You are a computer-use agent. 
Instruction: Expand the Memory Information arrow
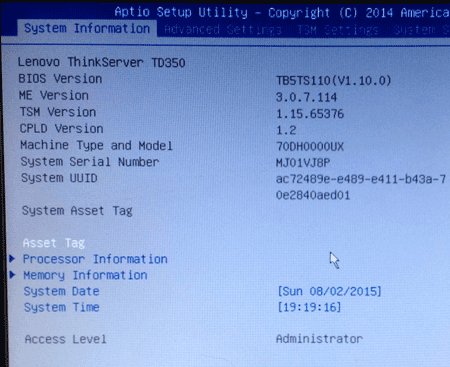point(12,274)
